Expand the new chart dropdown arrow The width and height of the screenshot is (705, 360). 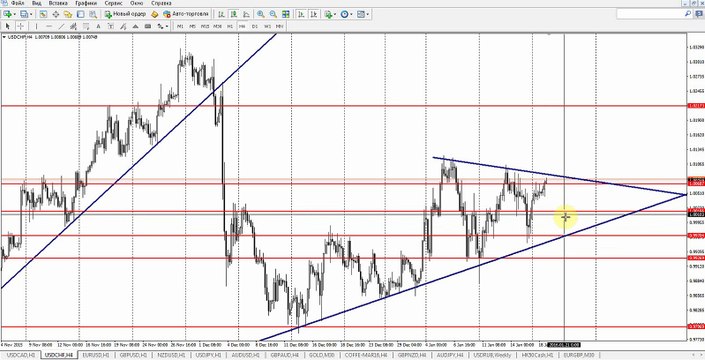15,14
